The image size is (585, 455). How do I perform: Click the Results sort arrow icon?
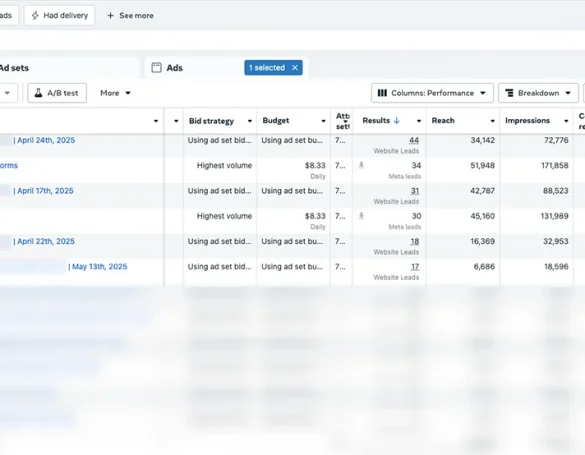(x=397, y=120)
